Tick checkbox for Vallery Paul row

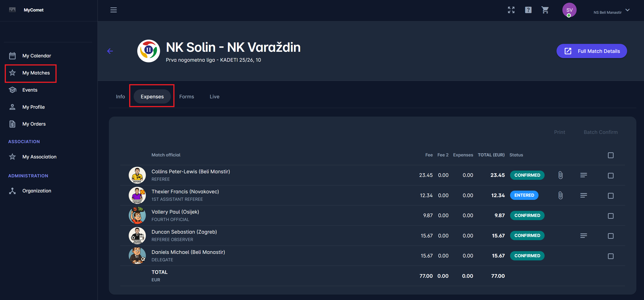610,216
